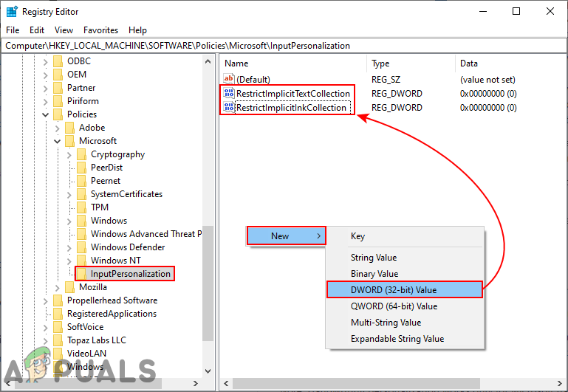Click the RestrictImplicitTextCollection DWORD icon
568x392 pixels.
tap(228, 93)
